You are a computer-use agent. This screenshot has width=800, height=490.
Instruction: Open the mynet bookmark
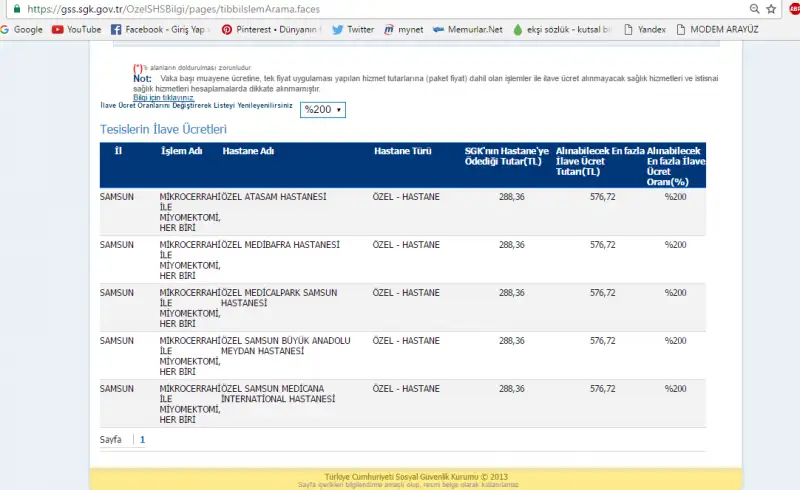[404, 30]
